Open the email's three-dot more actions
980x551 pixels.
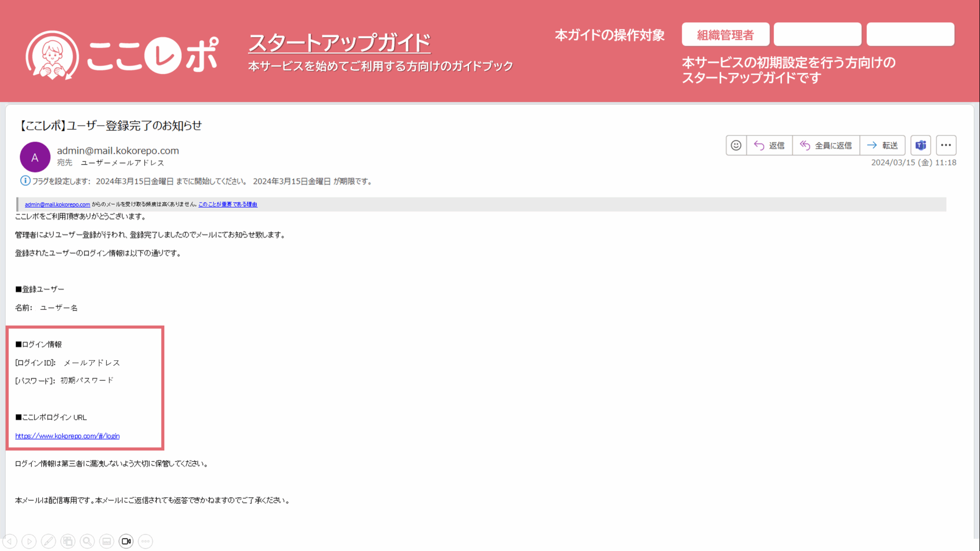pyautogui.click(x=946, y=145)
